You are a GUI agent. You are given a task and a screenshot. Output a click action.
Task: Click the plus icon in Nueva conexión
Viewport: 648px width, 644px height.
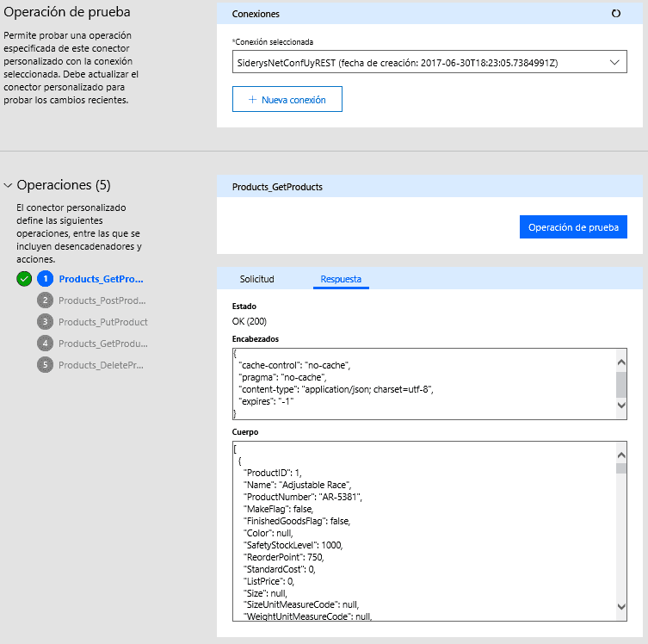(x=252, y=100)
